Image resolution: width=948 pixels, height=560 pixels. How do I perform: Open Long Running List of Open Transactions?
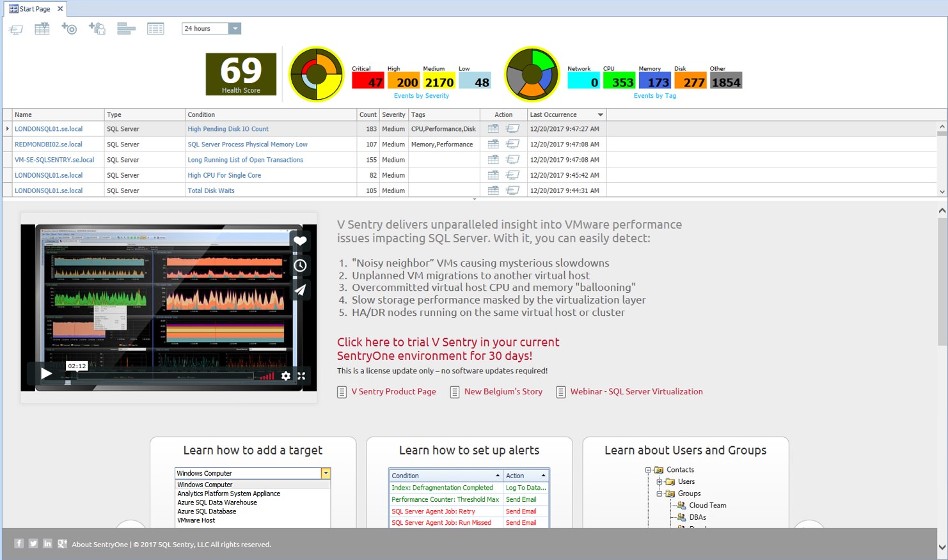pyautogui.click(x=245, y=160)
